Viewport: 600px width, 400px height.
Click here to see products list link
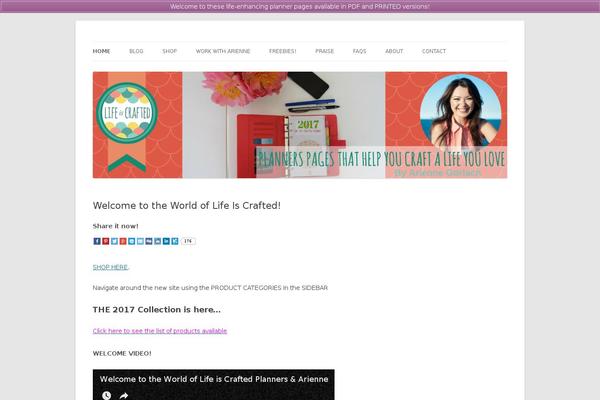tap(160, 331)
